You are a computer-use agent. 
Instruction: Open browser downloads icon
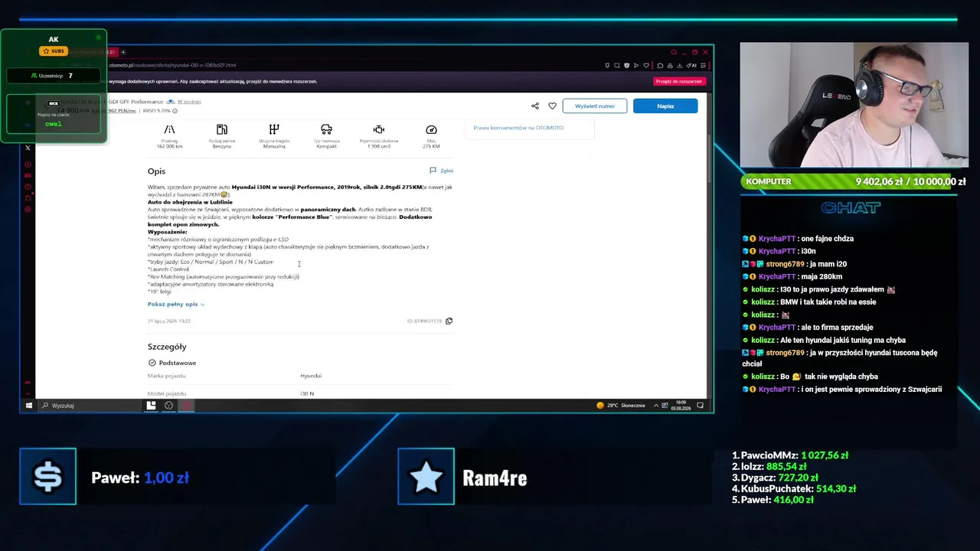click(680, 65)
